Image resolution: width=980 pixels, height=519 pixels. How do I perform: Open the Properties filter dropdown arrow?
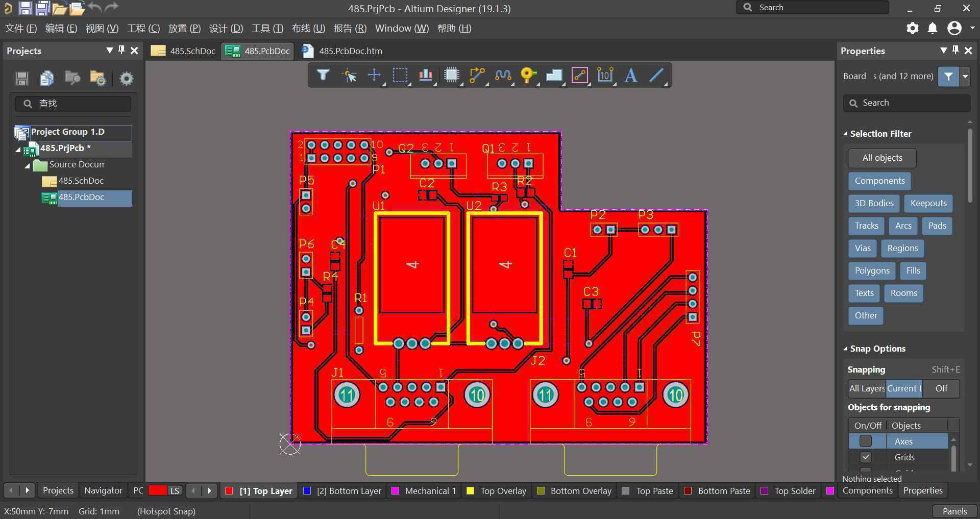point(965,77)
